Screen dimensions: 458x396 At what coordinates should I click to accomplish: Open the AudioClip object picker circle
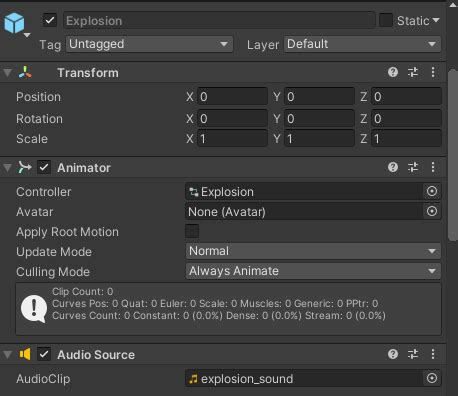432,378
